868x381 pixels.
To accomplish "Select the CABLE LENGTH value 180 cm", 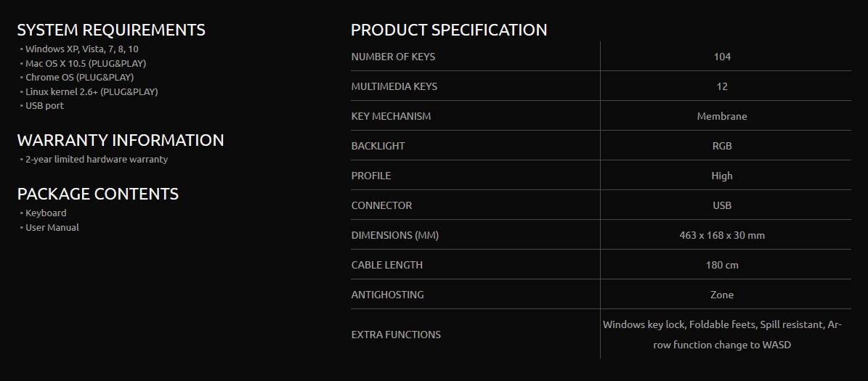I will [x=722, y=265].
